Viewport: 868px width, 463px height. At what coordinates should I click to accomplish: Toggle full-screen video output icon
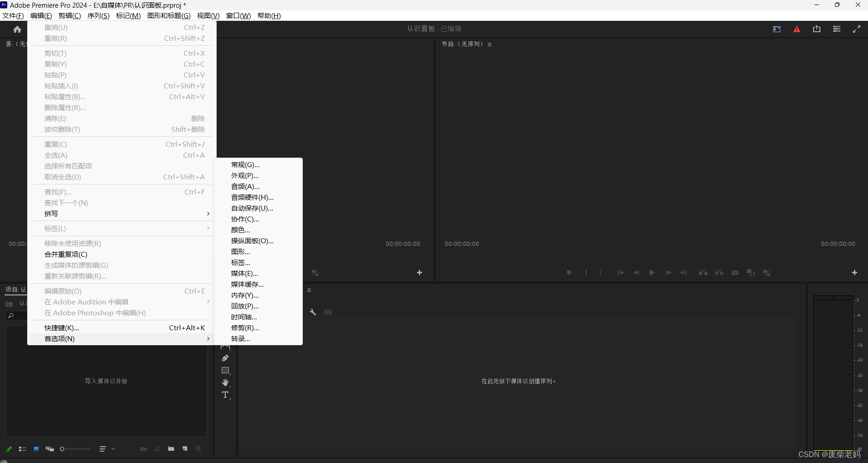click(x=857, y=29)
